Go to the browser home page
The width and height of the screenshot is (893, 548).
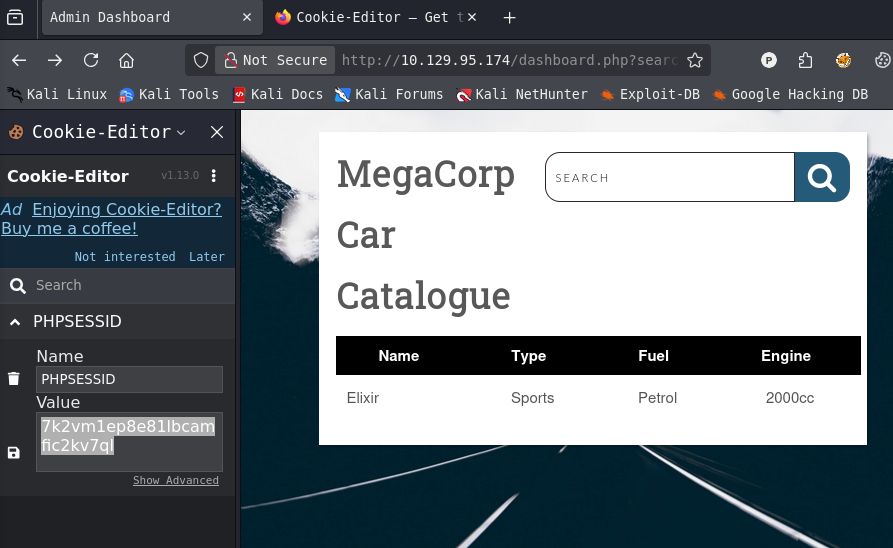[126, 60]
